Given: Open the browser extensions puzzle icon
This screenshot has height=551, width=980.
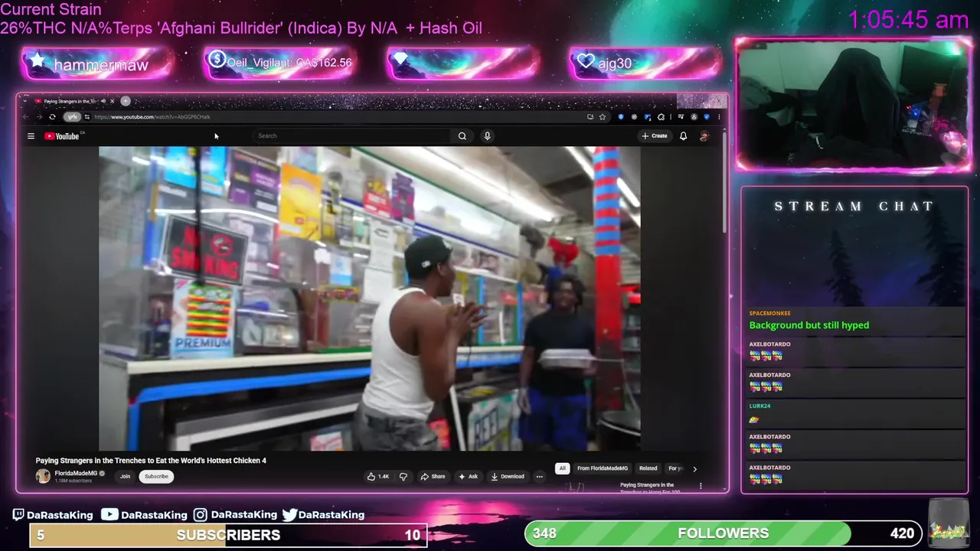Looking at the screenshot, I should [x=661, y=117].
